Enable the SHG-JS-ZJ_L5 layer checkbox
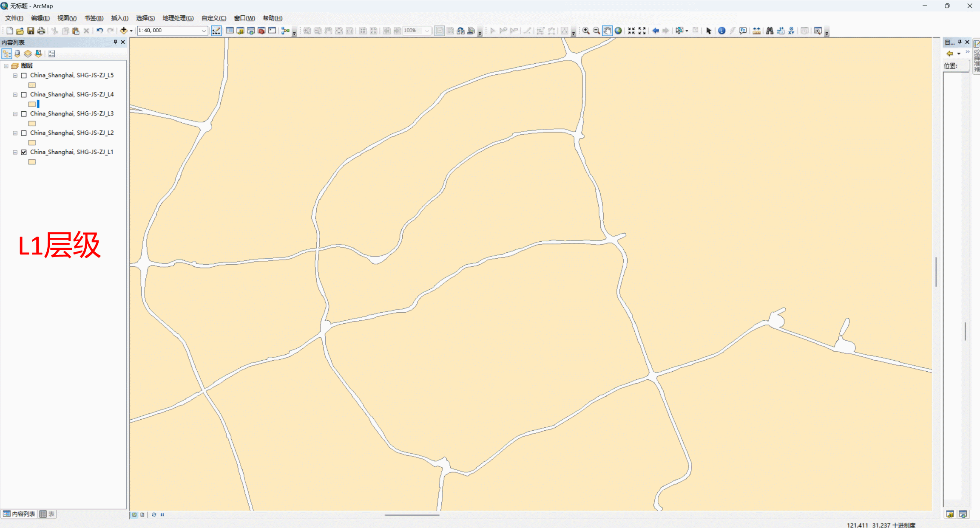Viewport: 980px width, 528px height. tap(24, 76)
